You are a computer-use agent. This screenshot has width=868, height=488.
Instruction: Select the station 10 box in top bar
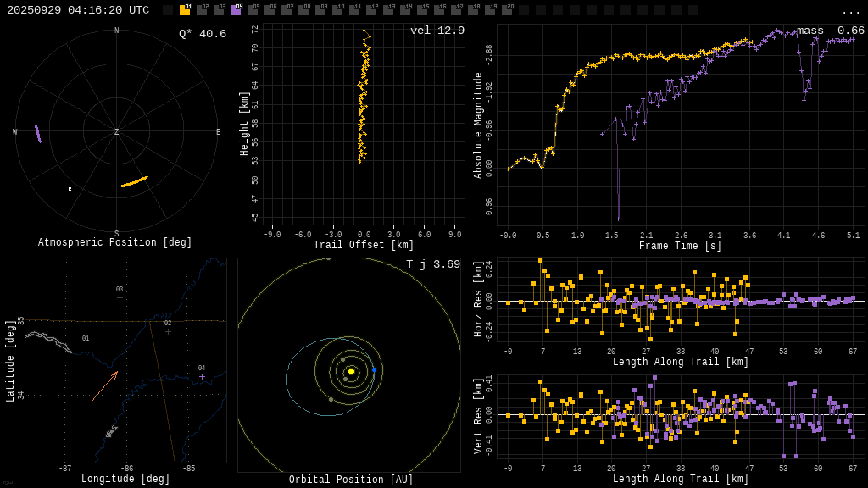(337, 10)
